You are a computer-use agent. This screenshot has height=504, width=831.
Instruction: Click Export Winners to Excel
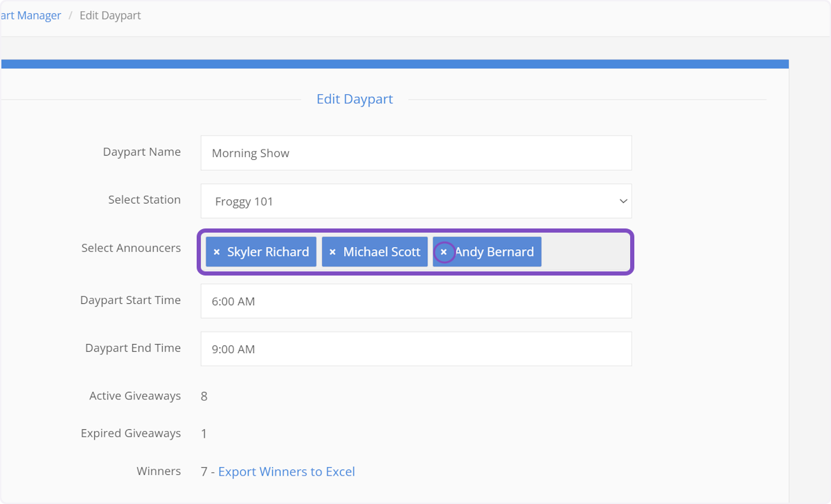pyautogui.click(x=286, y=471)
